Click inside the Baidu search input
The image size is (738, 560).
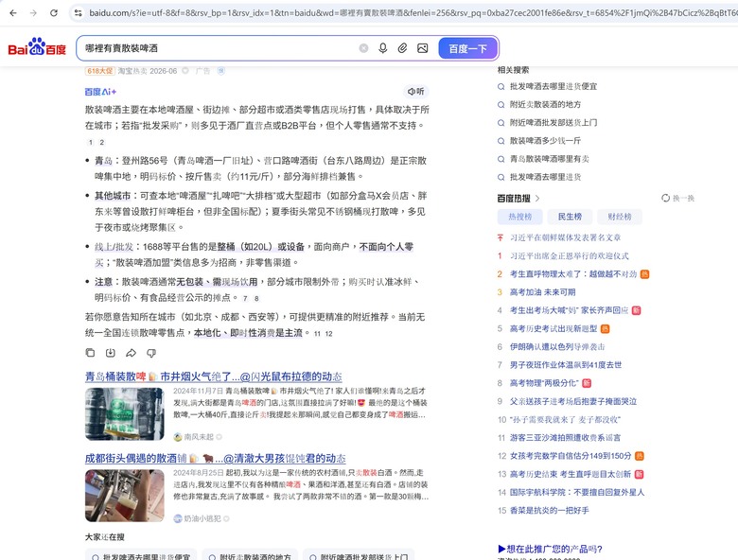click(217, 48)
